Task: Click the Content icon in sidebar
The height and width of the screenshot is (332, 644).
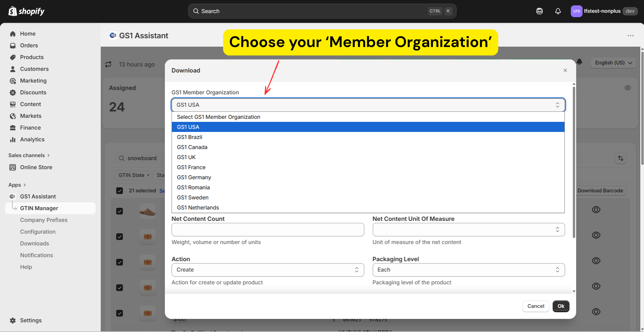Action: [x=13, y=104]
